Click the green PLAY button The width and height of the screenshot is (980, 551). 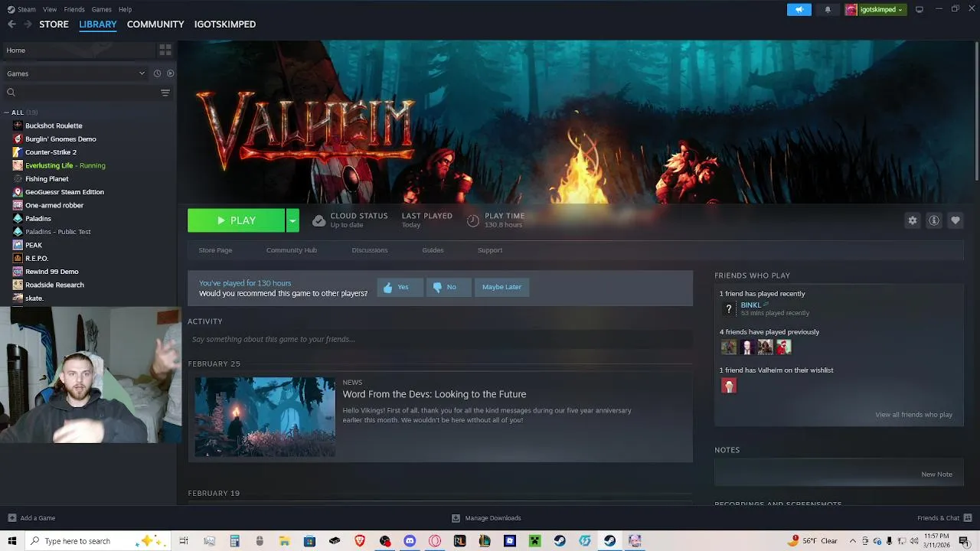tap(236, 220)
